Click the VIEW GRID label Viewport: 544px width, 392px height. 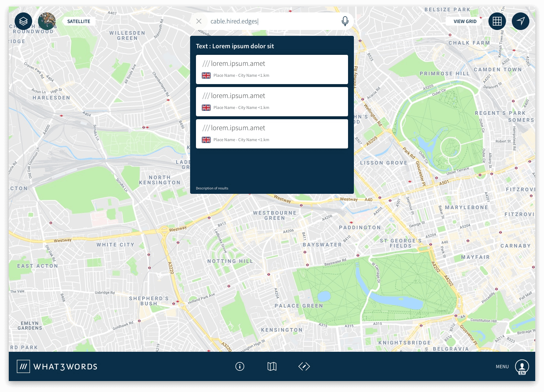465,22
